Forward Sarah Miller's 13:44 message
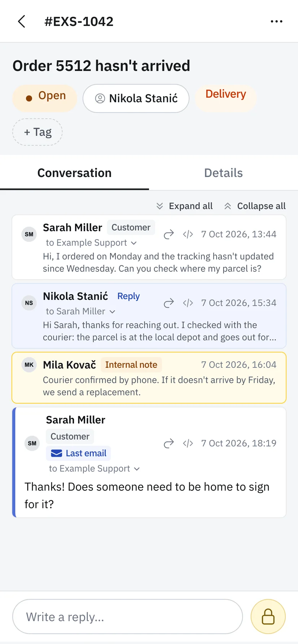 click(169, 234)
